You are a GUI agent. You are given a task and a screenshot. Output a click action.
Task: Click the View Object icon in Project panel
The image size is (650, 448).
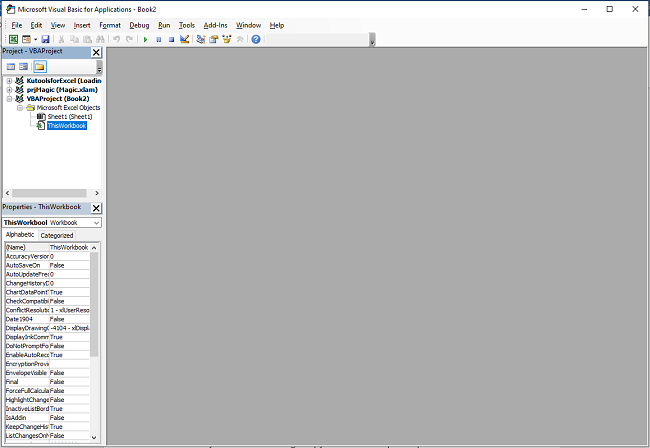click(24, 66)
